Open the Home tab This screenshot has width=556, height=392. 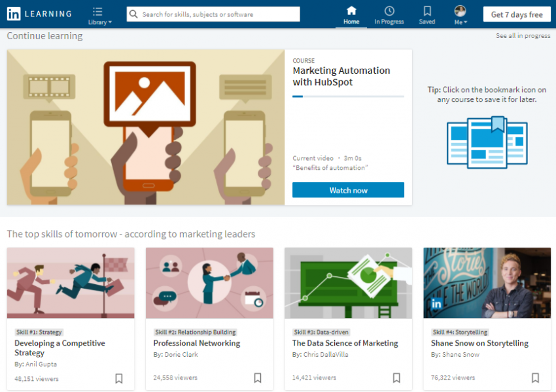(x=351, y=14)
